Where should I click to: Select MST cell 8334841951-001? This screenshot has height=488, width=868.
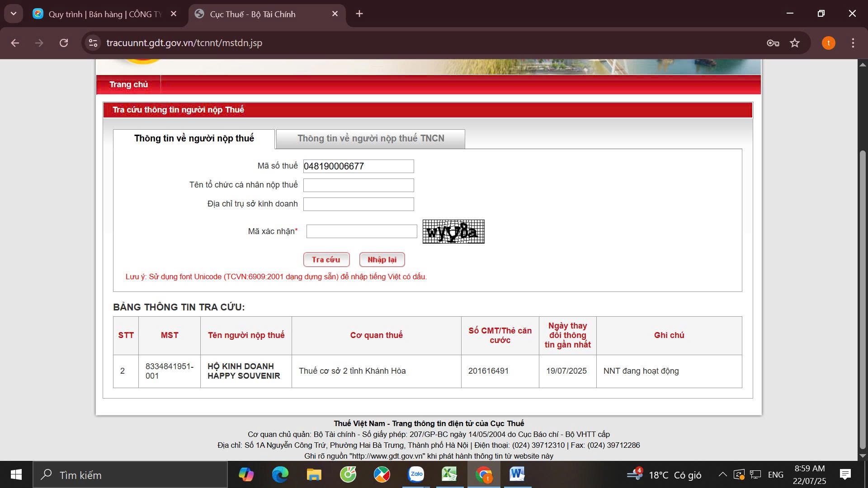170,371
